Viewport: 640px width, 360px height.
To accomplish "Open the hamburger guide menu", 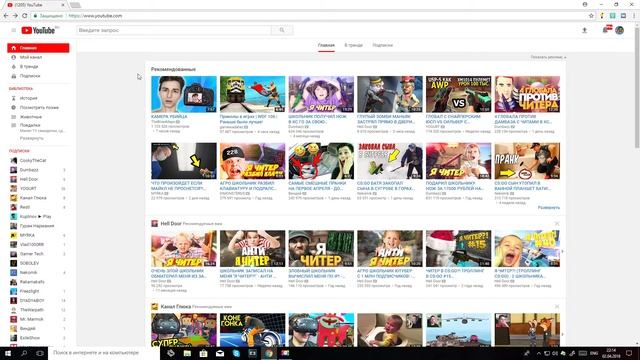I will tap(13, 30).
